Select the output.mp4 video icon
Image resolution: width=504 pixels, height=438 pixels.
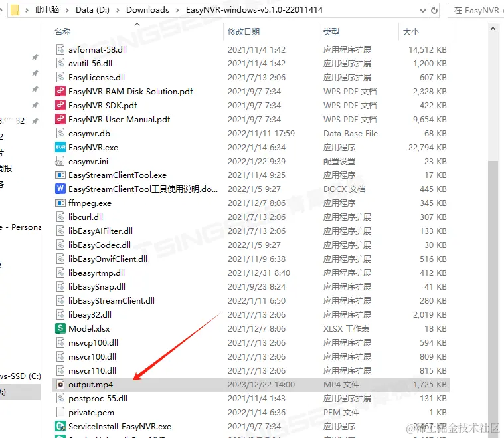[x=60, y=385]
